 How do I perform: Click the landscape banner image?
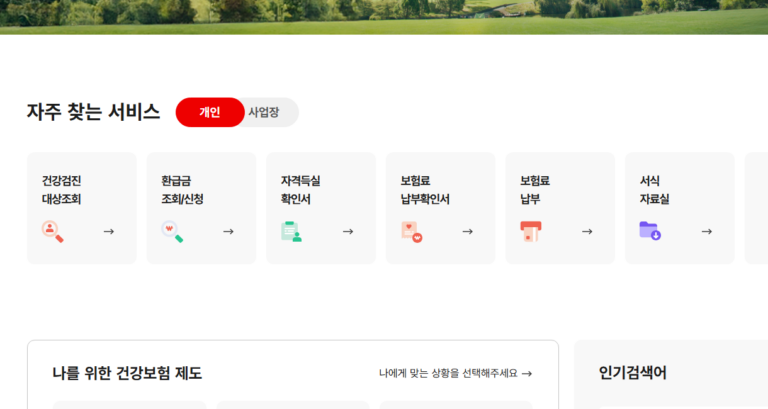[384, 17]
